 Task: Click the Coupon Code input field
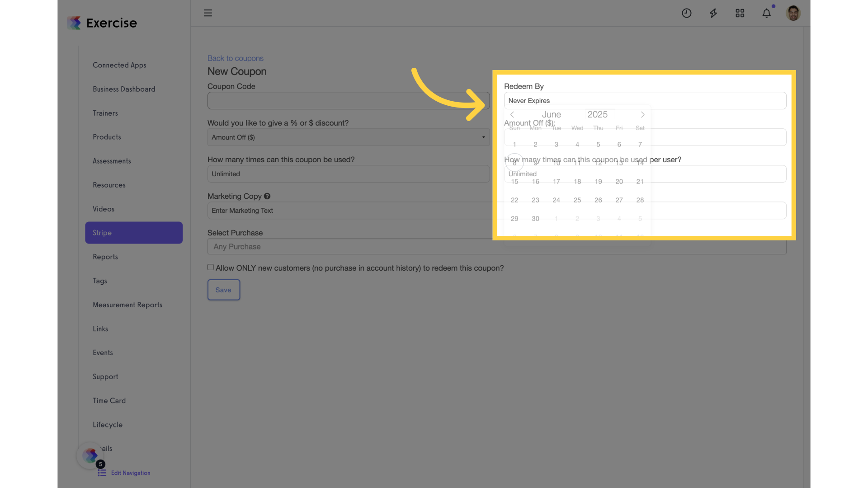tap(349, 100)
